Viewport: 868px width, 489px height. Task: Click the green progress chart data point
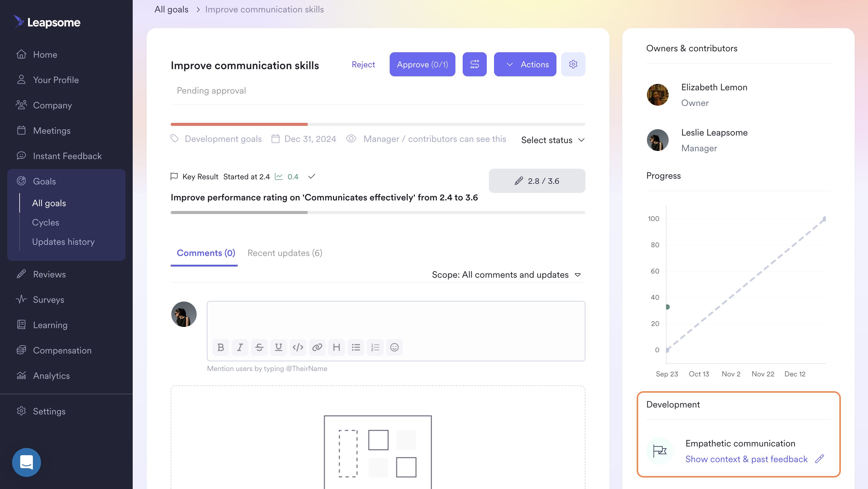click(x=667, y=307)
